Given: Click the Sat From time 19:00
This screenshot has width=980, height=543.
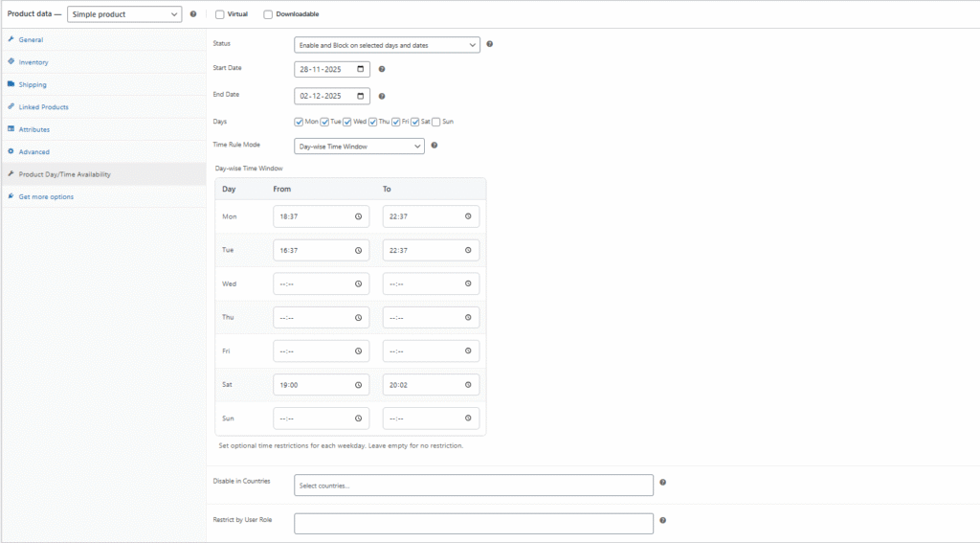Looking at the screenshot, I should pos(322,385).
